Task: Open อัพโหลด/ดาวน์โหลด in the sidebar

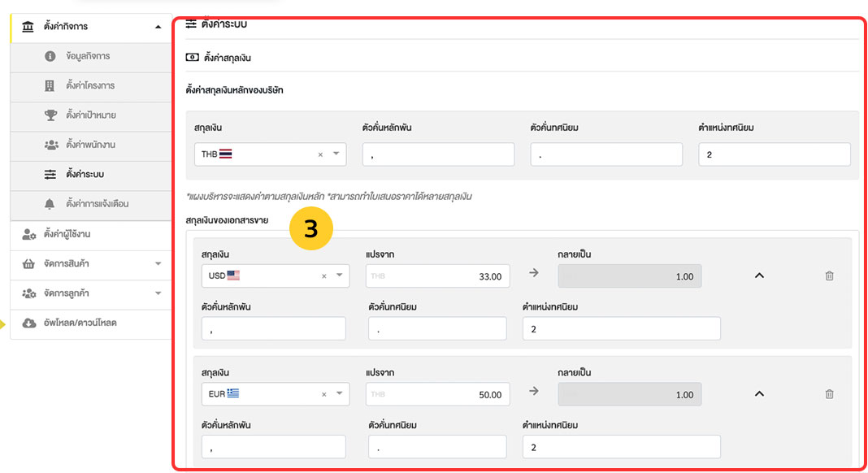Action: pyautogui.click(x=80, y=323)
